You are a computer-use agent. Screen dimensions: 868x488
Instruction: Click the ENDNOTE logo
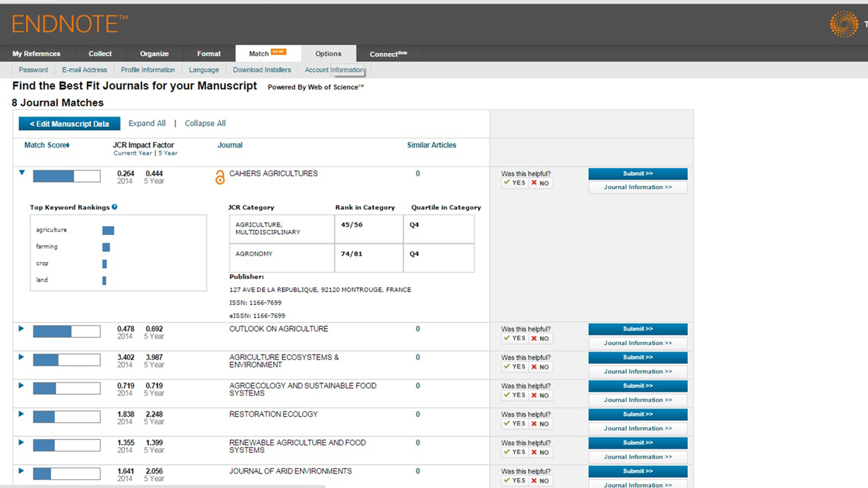pyautogui.click(x=70, y=24)
